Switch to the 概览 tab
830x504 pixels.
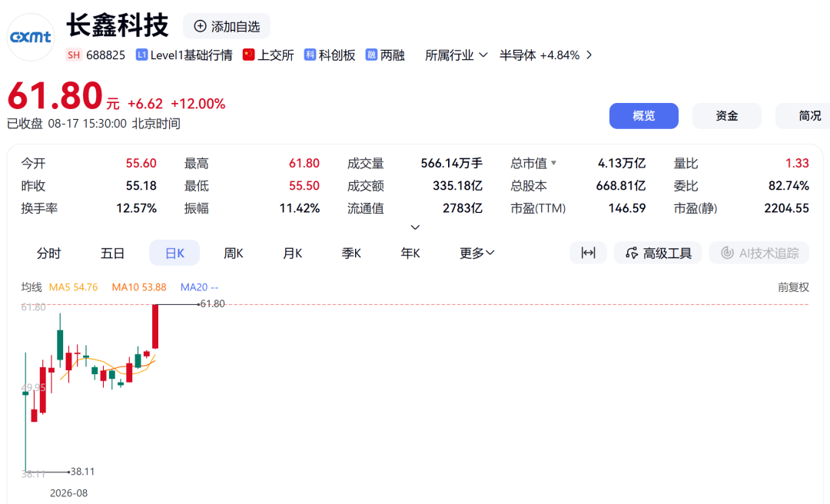(644, 116)
